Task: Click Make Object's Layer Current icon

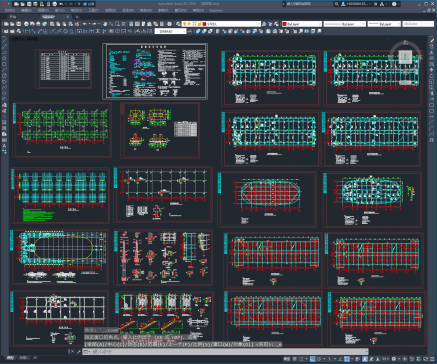Action: [264, 24]
